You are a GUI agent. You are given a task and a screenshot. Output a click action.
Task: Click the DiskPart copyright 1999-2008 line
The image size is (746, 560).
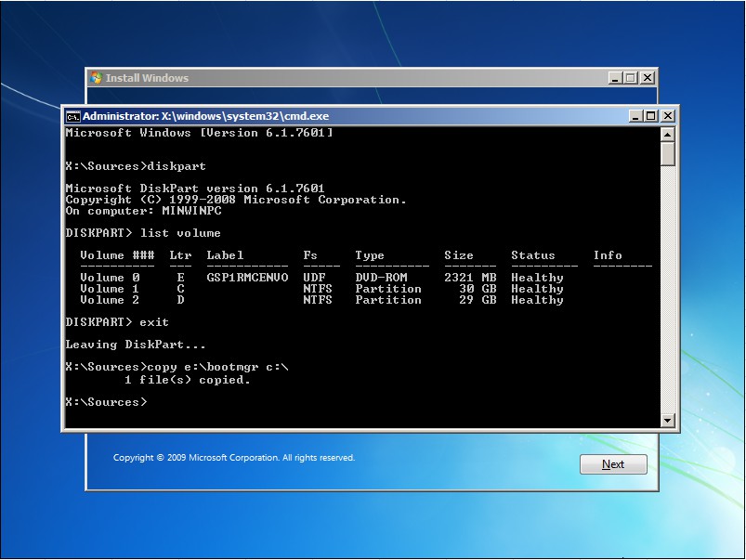pyautogui.click(x=236, y=200)
